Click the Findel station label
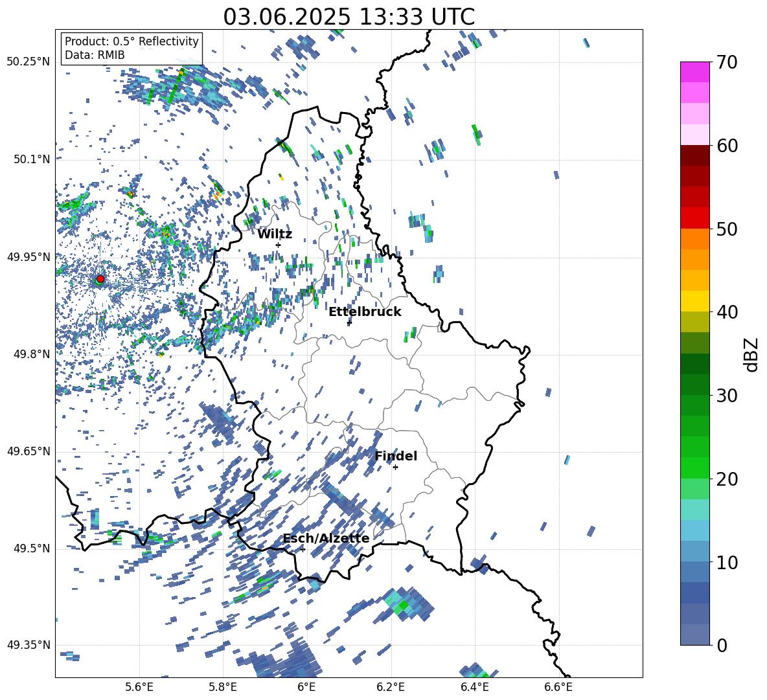Image resolution: width=767 pixels, height=700 pixels. 396,456
